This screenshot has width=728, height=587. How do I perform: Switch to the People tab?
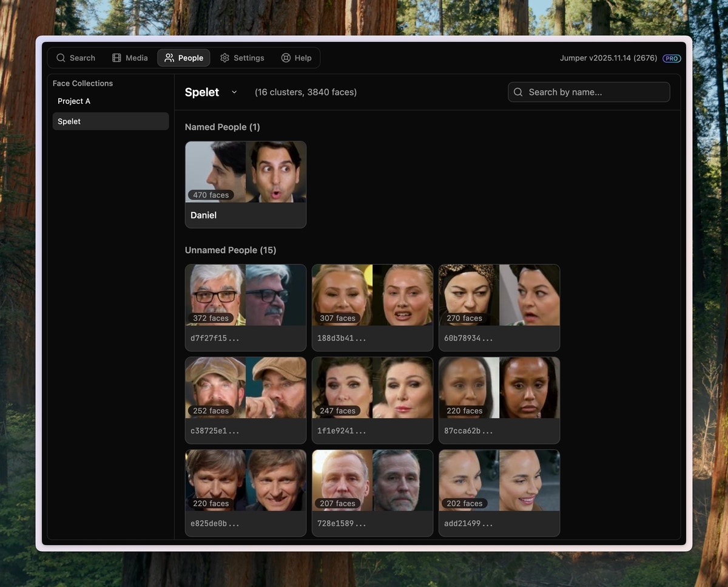(183, 58)
